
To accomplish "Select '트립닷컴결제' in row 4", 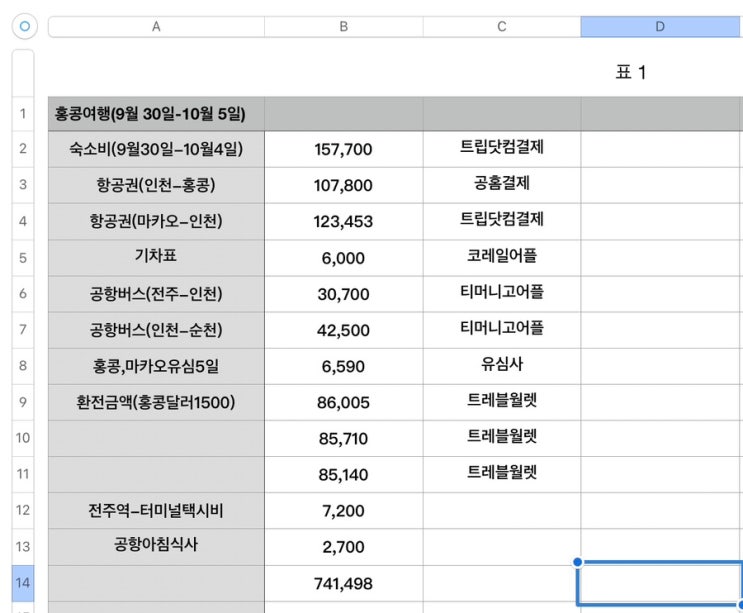I will (x=502, y=221).
